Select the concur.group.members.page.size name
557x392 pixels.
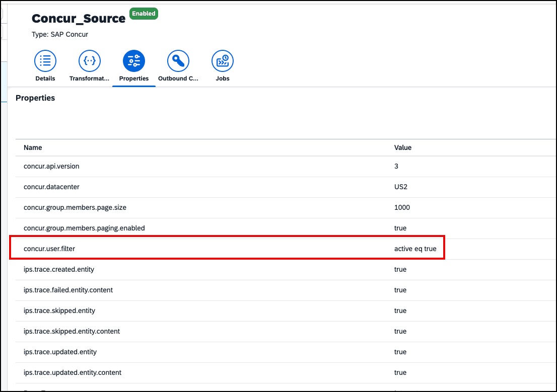tap(75, 207)
